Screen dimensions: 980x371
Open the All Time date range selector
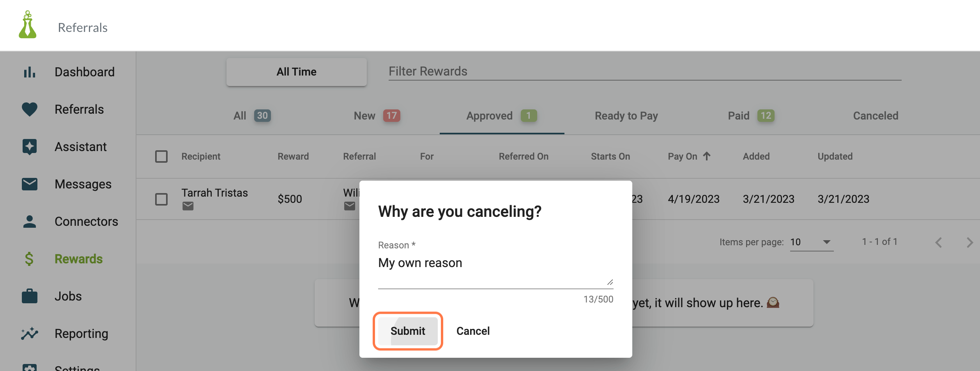coord(296,72)
